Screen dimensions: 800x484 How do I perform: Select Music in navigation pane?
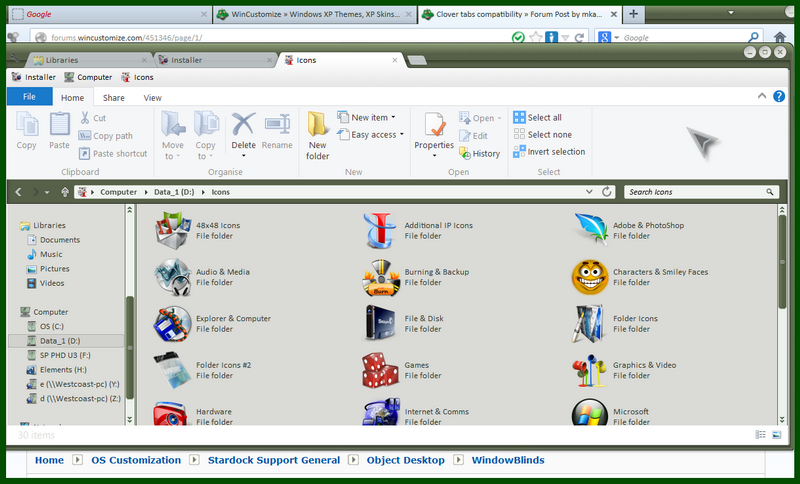(51, 254)
